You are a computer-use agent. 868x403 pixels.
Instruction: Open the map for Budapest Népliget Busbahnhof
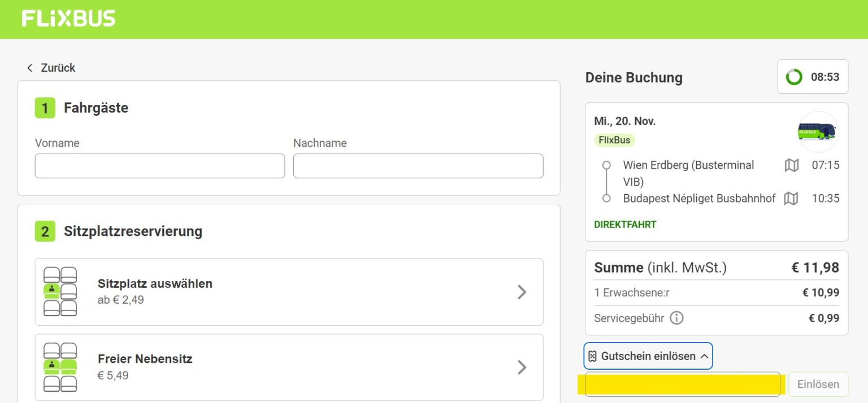click(791, 199)
